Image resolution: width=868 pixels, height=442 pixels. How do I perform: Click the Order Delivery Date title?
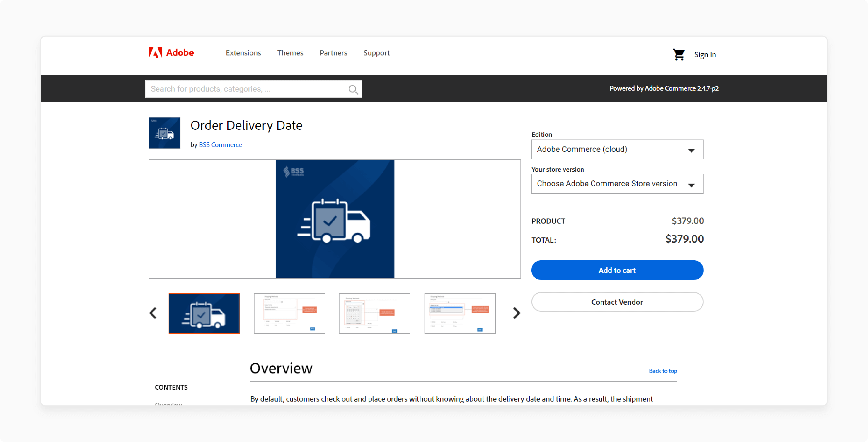[246, 125]
